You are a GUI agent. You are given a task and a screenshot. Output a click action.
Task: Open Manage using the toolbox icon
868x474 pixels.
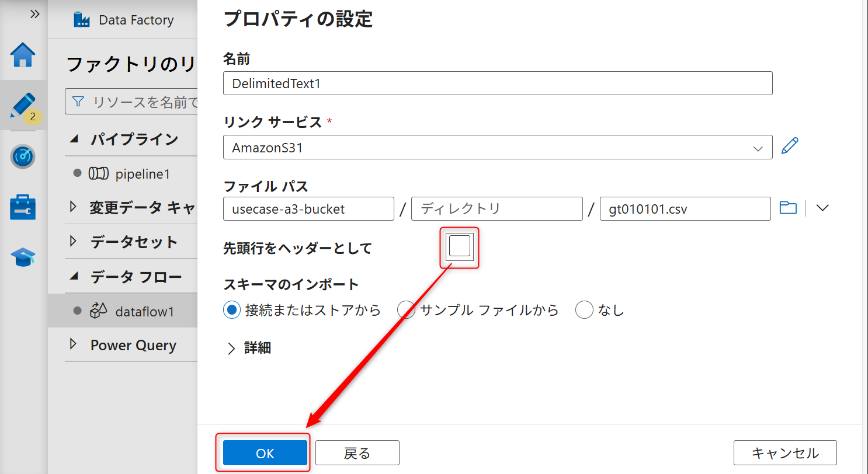(x=23, y=206)
